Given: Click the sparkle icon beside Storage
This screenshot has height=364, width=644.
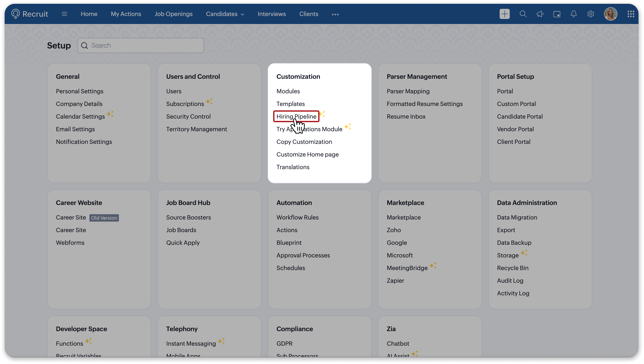Looking at the screenshot, I should (x=524, y=253).
